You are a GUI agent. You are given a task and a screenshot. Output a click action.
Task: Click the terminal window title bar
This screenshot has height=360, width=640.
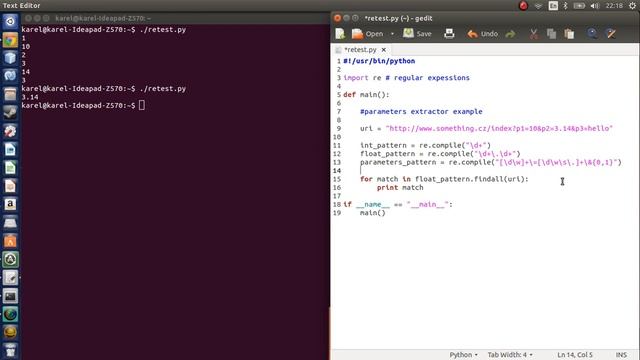176,18
